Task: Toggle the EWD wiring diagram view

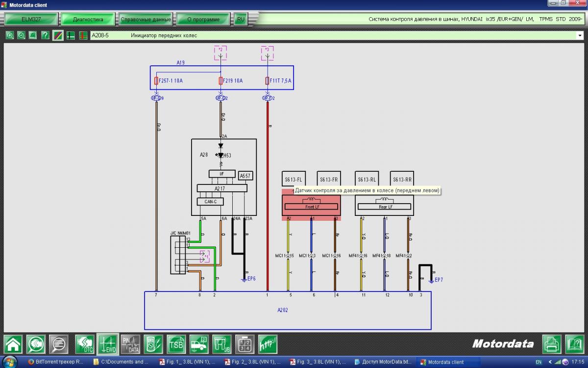Action: 107,344
